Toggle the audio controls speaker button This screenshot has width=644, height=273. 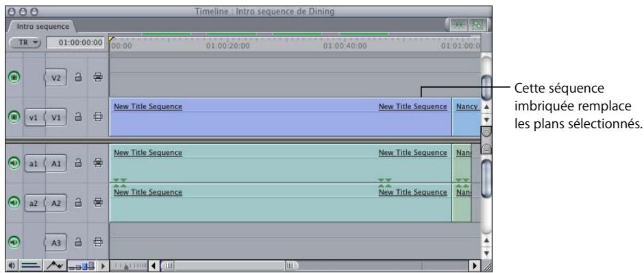[12, 265]
